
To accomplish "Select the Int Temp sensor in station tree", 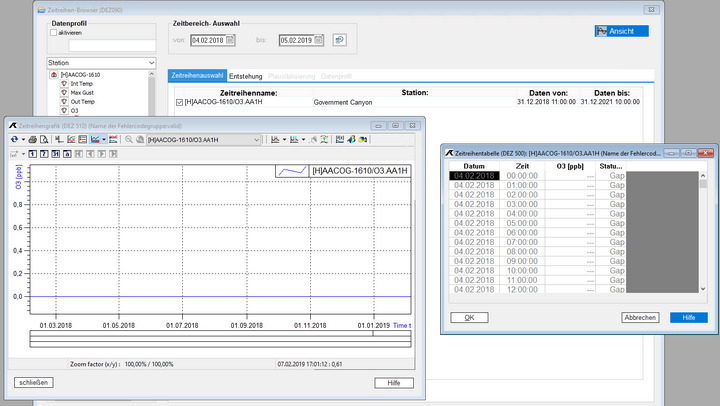I will pyautogui.click(x=82, y=83).
